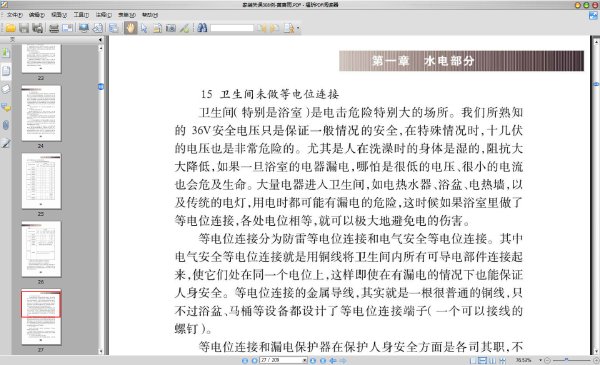This screenshot has height=365, width=600.
Task: Go to previous page button
Action: pyautogui.click(x=254, y=360)
